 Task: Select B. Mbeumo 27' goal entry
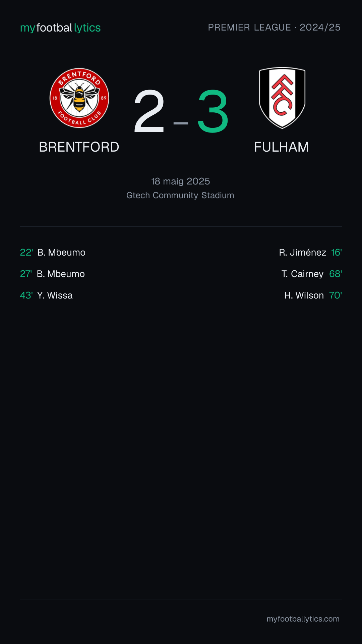(52, 274)
